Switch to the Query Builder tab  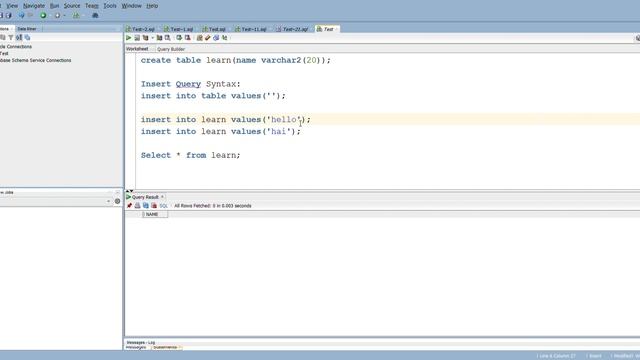click(171, 49)
